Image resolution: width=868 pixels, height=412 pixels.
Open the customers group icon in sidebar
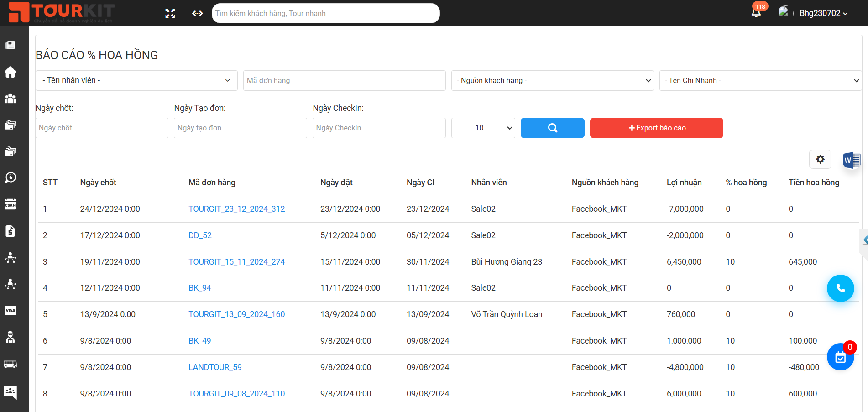tap(10, 98)
